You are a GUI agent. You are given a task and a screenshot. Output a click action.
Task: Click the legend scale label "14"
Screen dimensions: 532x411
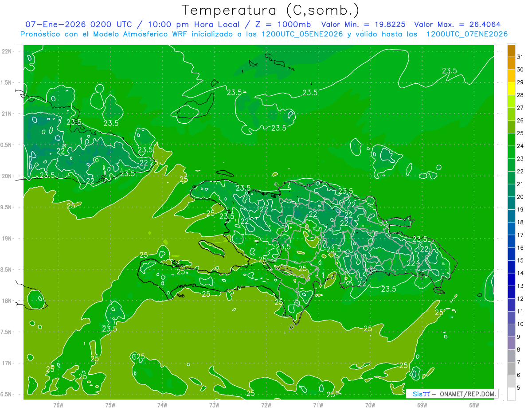pyautogui.click(x=520, y=273)
